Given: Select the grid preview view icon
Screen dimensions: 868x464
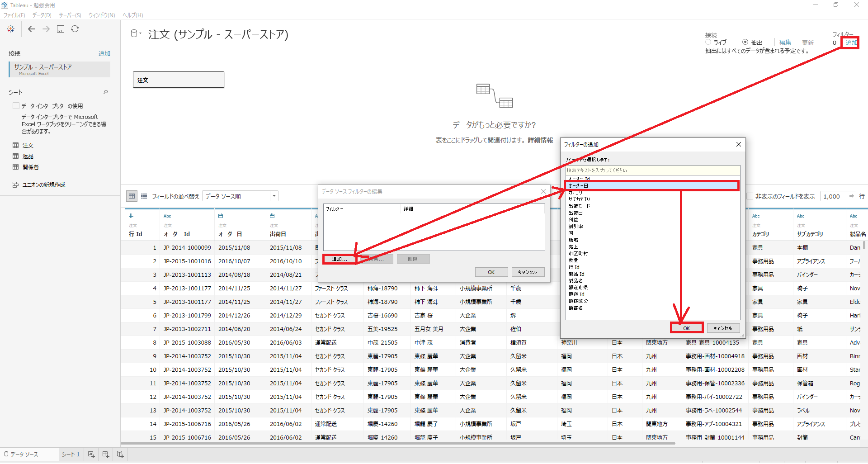Looking at the screenshot, I should (x=132, y=196).
